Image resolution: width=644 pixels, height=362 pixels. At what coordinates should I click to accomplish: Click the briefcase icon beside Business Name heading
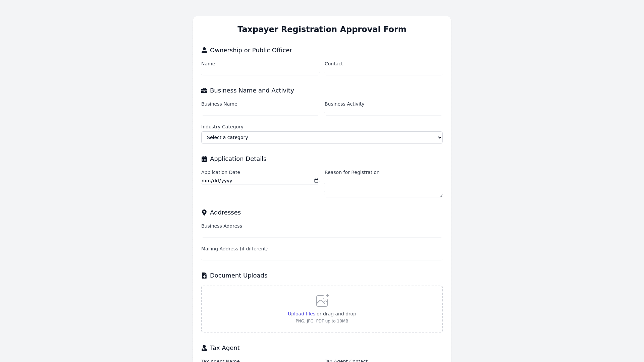[204, 90]
